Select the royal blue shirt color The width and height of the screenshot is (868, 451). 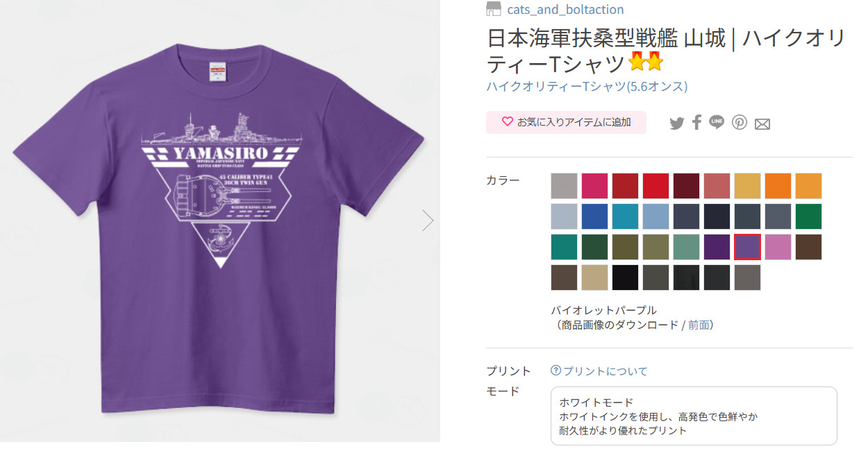[594, 216]
